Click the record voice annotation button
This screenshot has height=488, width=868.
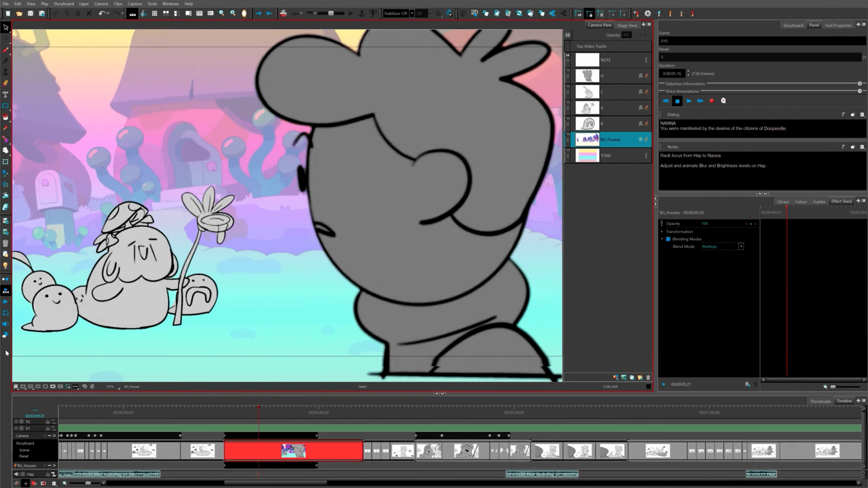click(x=712, y=101)
